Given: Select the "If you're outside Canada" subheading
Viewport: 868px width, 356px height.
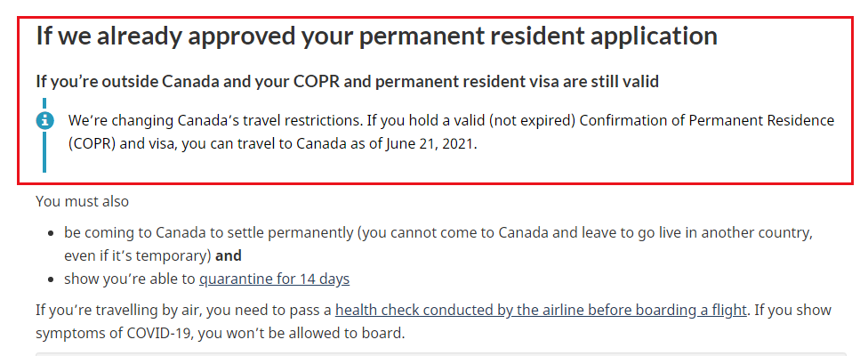Looking at the screenshot, I should point(347,81).
